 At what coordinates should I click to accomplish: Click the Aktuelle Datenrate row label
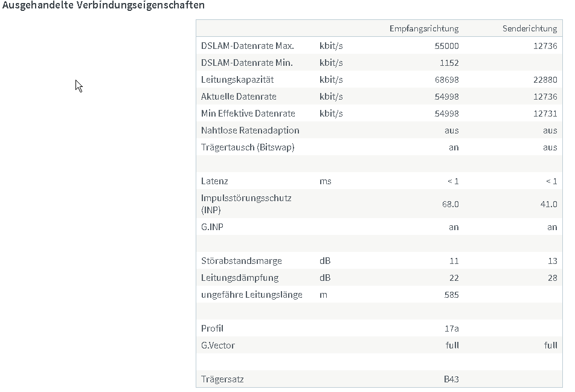239,97
